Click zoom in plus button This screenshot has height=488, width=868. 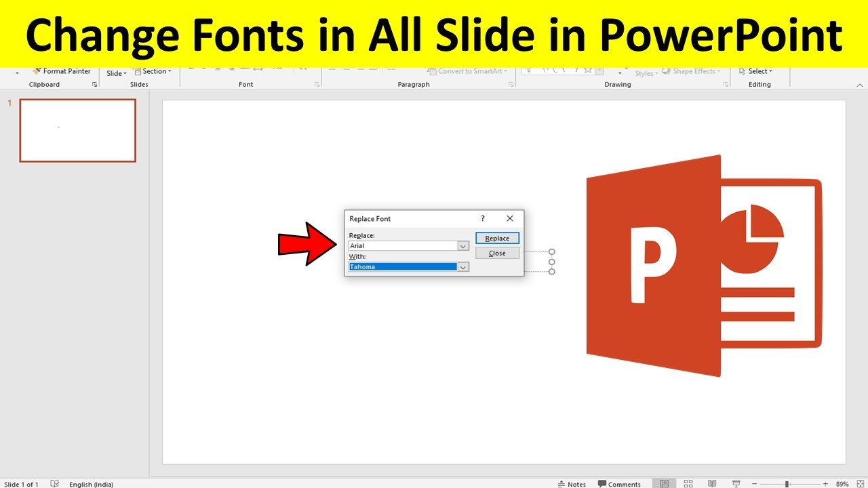[x=825, y=484]
